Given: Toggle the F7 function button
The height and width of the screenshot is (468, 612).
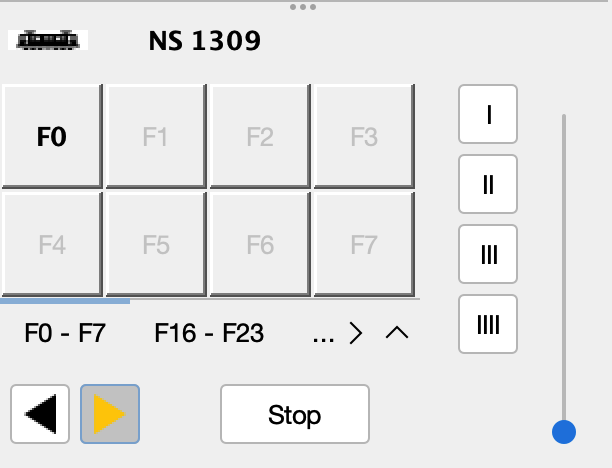Looking at the screenshot, I should click(364, 244).
